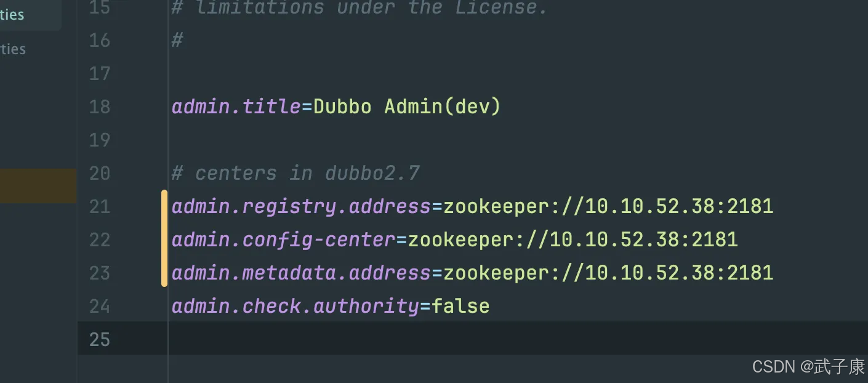Click the admin.check.authority property key
868x383 pixels.
[x=295, y=306]
